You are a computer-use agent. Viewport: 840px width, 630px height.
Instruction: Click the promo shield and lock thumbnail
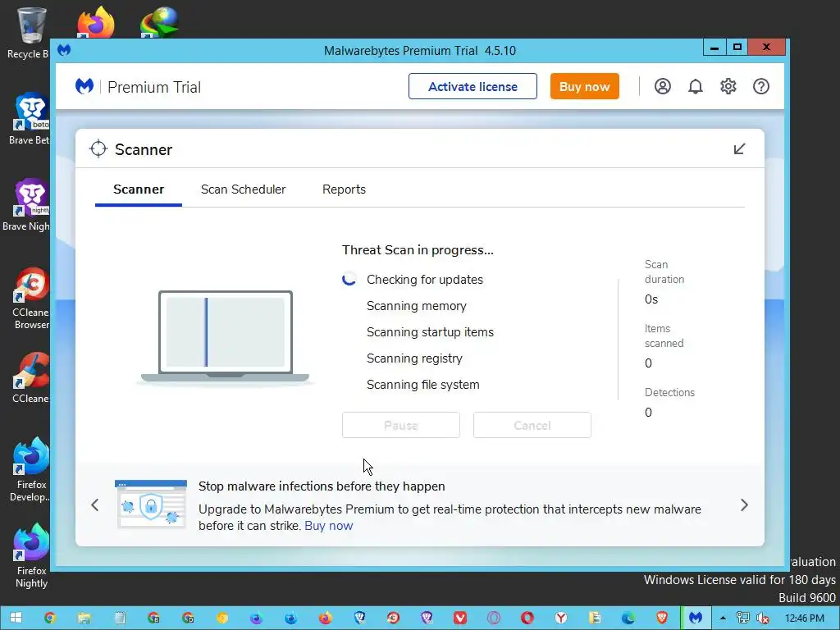(151, 504)
